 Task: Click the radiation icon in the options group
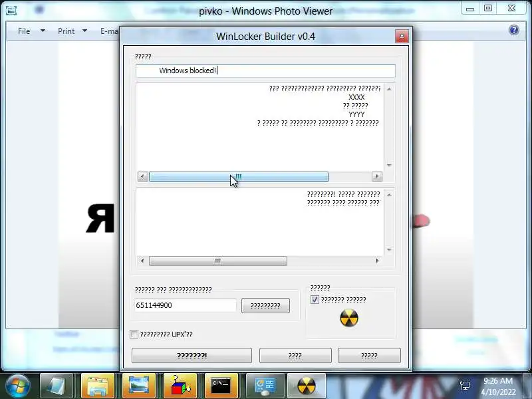click(x=349, y=318)
